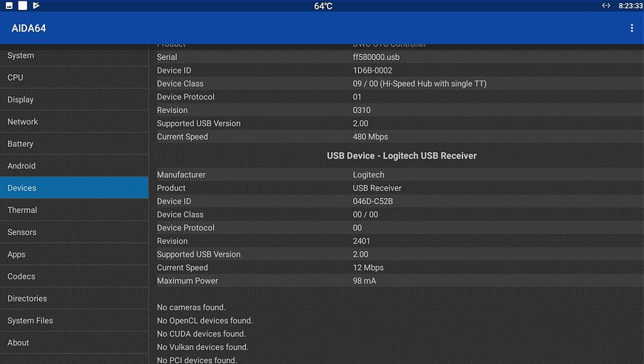
Task: Click No Vulkan devices found message
Action: (203, 347)
